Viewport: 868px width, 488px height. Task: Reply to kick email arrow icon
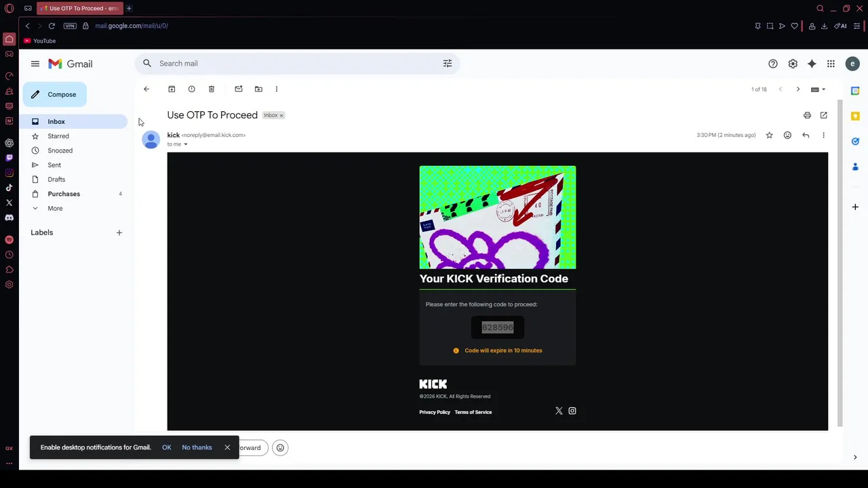(x=806, y=135)
